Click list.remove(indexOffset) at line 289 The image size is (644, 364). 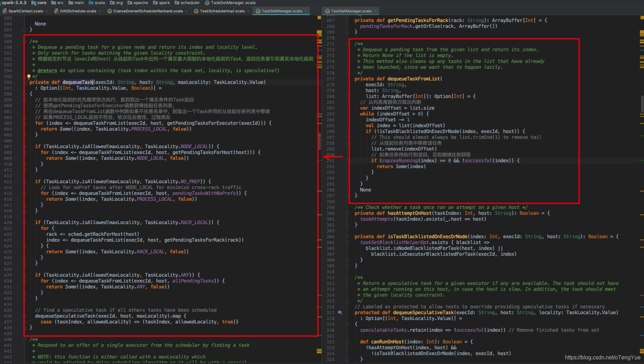tap(404, 149)
